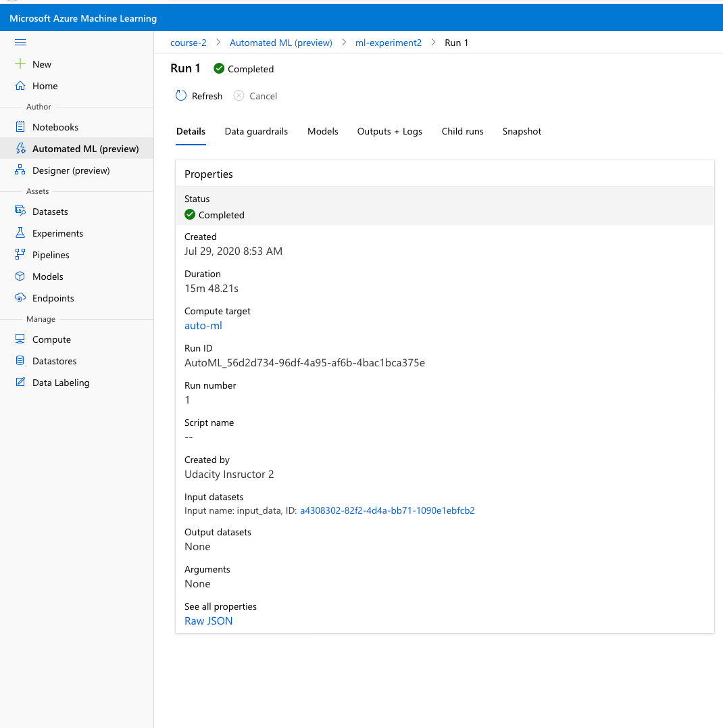Open Home from the sidebar
Screen dimensions: 723x728
point(45,86)
